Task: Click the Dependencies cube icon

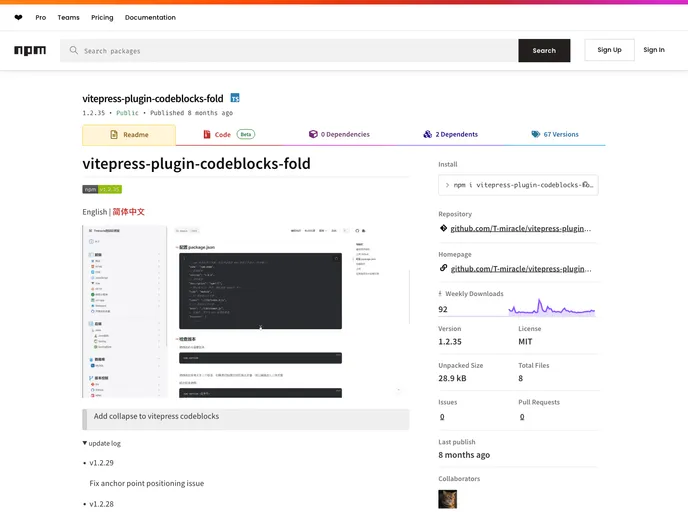Action: (313, 134)
